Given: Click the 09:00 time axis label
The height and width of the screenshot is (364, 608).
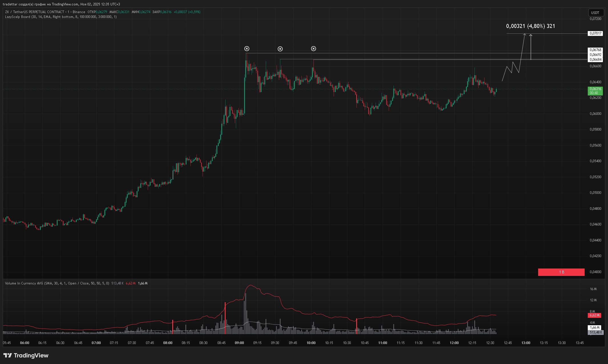Looking at the screenshot, I should [239, 343].
